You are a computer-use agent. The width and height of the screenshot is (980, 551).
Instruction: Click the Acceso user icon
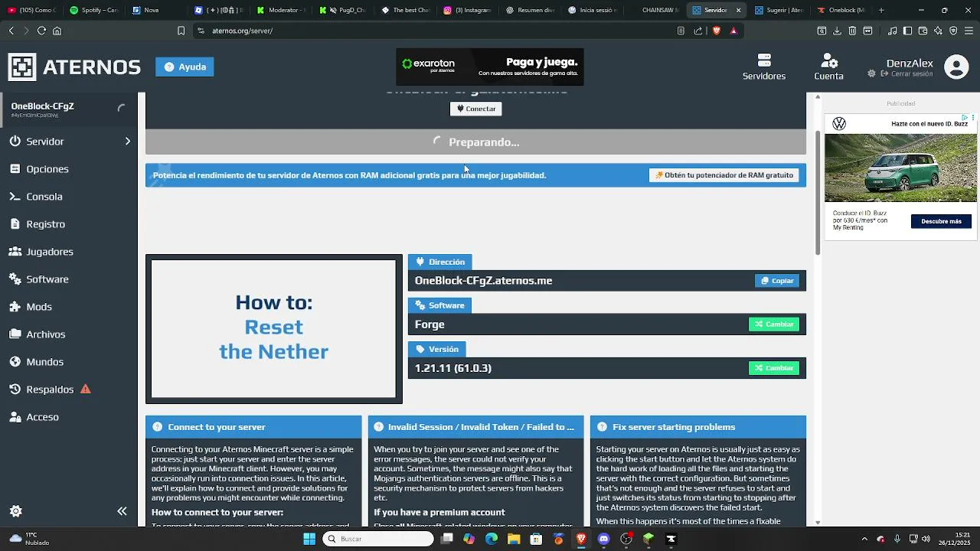(15, 417)
